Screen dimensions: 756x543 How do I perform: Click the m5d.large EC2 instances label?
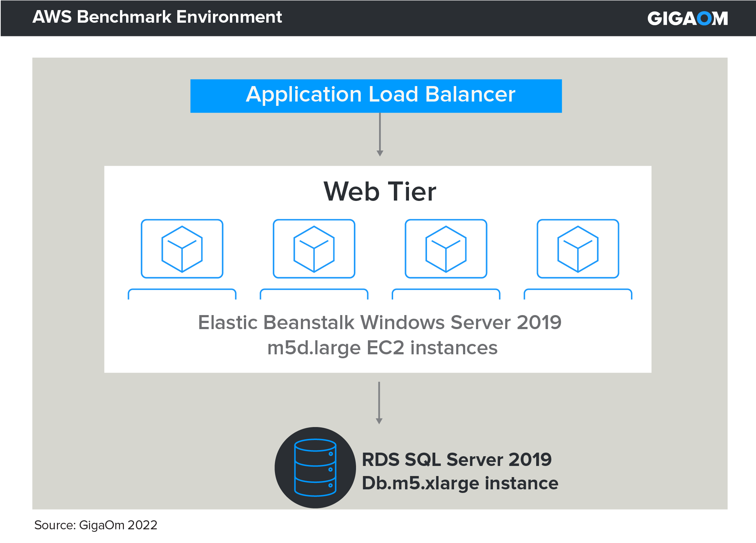[x=382, y=348]
